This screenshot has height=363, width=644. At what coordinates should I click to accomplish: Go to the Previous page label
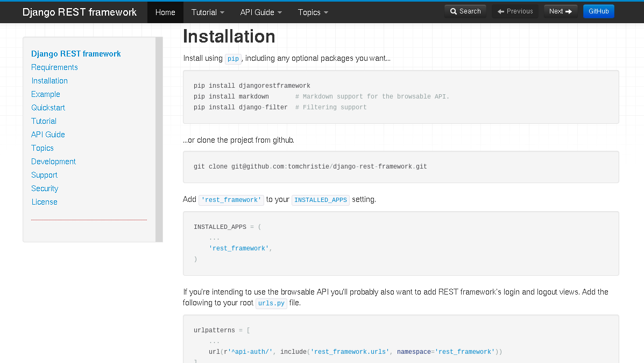pos(520,11)
